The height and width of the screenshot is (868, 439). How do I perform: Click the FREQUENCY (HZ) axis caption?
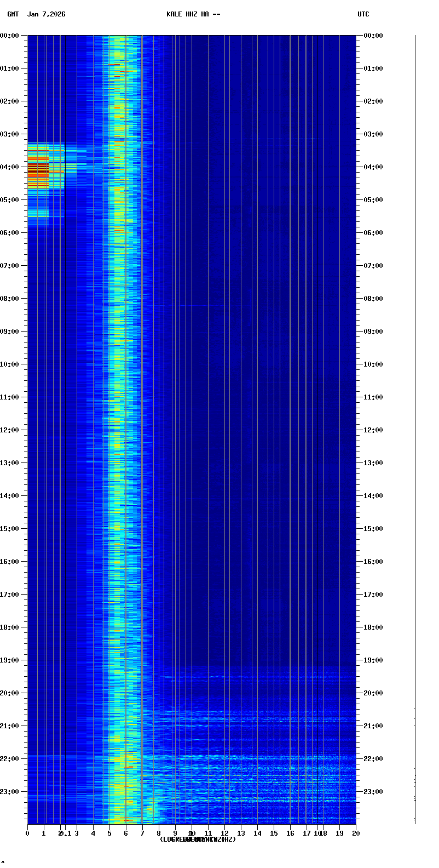(198, 840)
